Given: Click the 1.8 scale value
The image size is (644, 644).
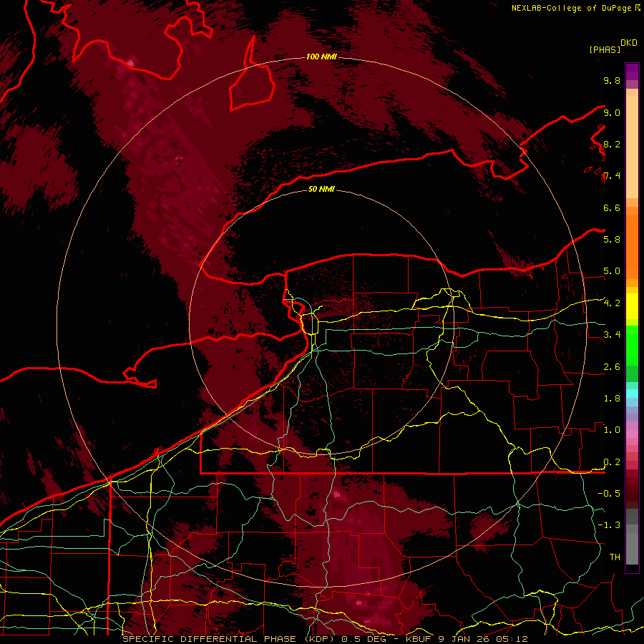Looking at the screenshot, I should [x=612, y=399].
